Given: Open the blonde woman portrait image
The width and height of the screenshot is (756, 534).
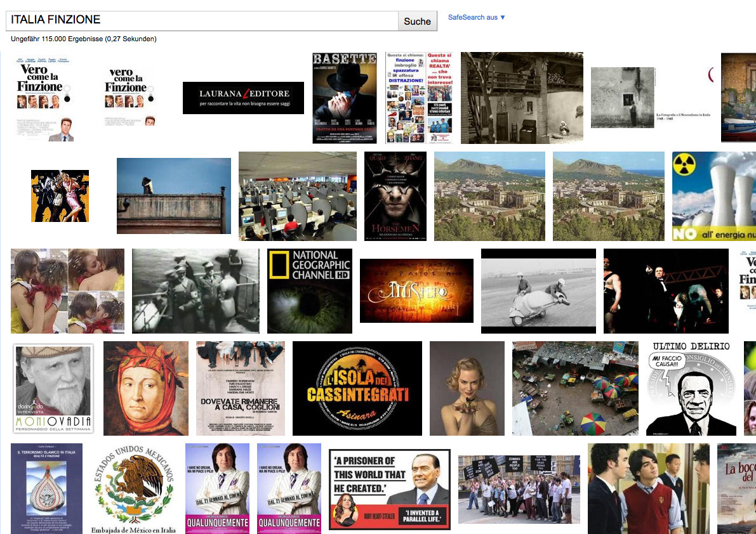Looking at the screenshot, I should tap(467, 389).
